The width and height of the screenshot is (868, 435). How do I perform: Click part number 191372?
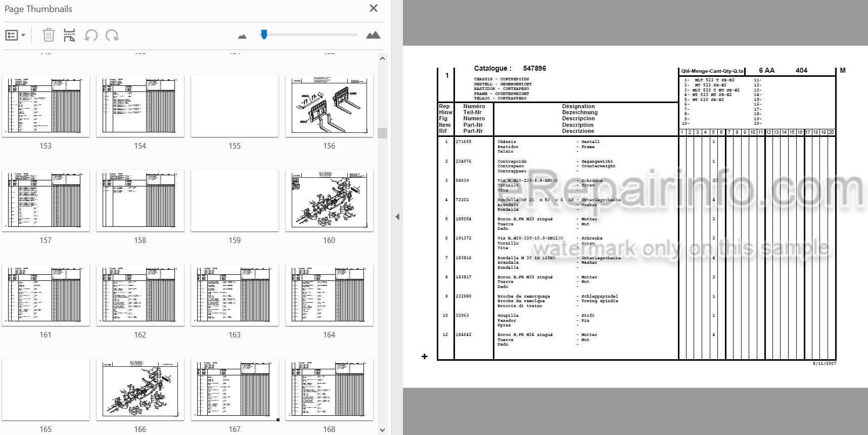pyautogui.click(x=463, y=238)
